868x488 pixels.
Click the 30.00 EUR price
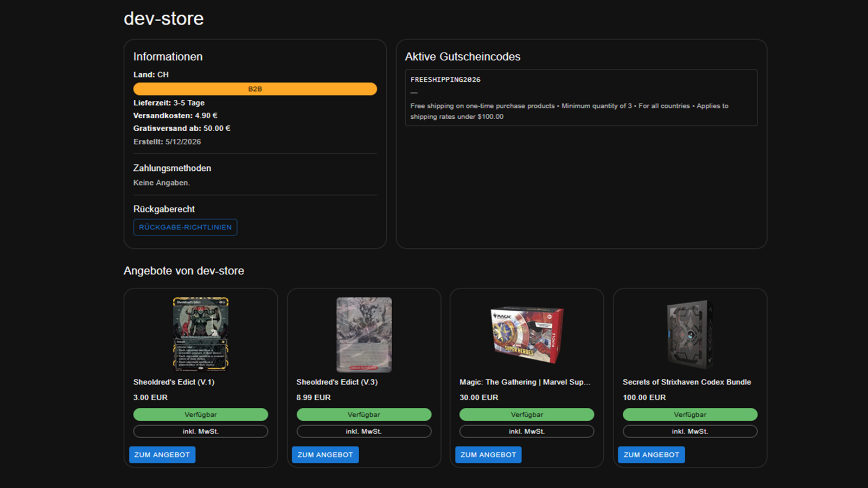(479, 397)
